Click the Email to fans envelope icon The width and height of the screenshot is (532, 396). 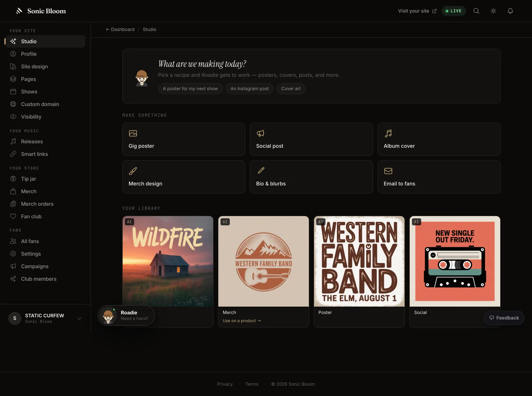click(388, 171)
